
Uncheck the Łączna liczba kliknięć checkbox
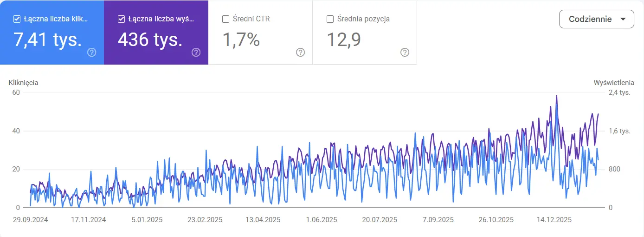[x=17, y=19]
